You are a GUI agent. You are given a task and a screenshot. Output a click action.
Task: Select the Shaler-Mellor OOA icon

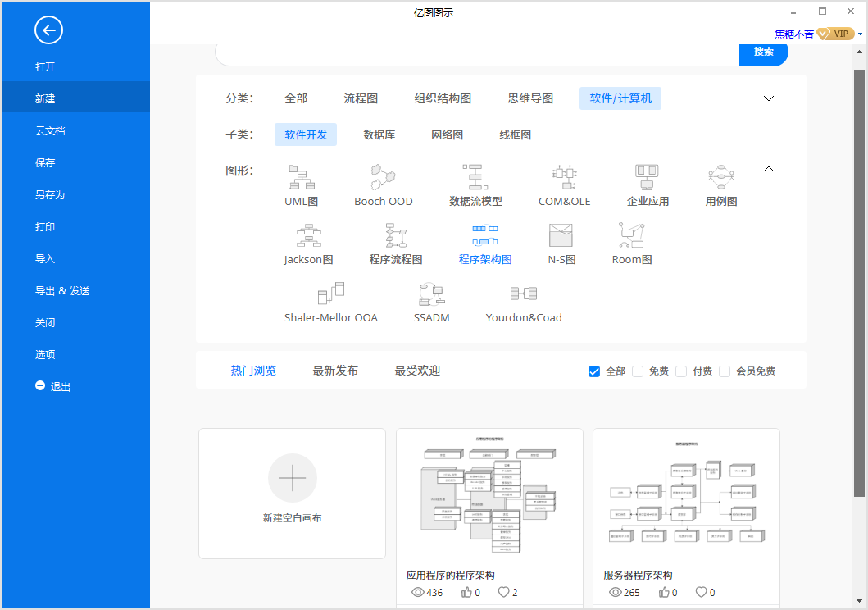point(331,294)
